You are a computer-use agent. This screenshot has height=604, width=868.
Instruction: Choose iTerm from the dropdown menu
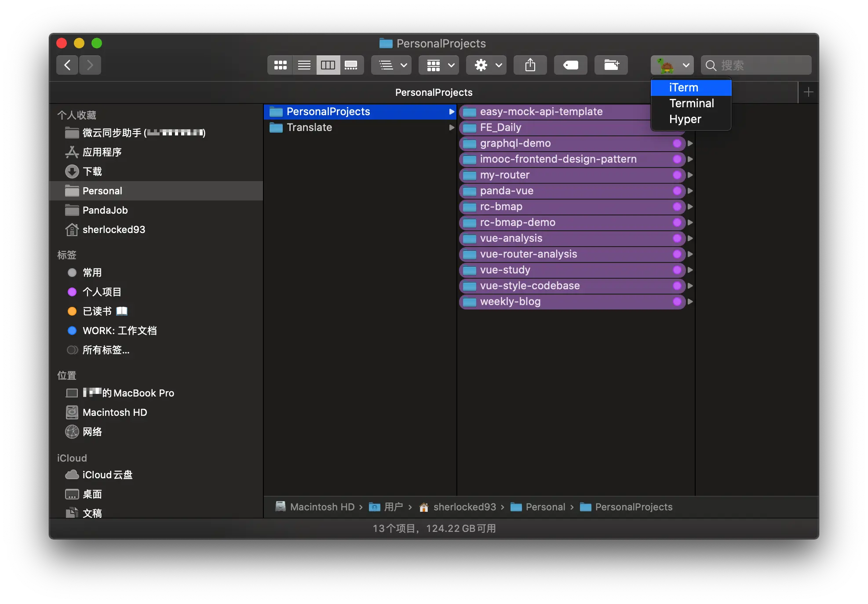pyautogui.click(x=691, y=87)
